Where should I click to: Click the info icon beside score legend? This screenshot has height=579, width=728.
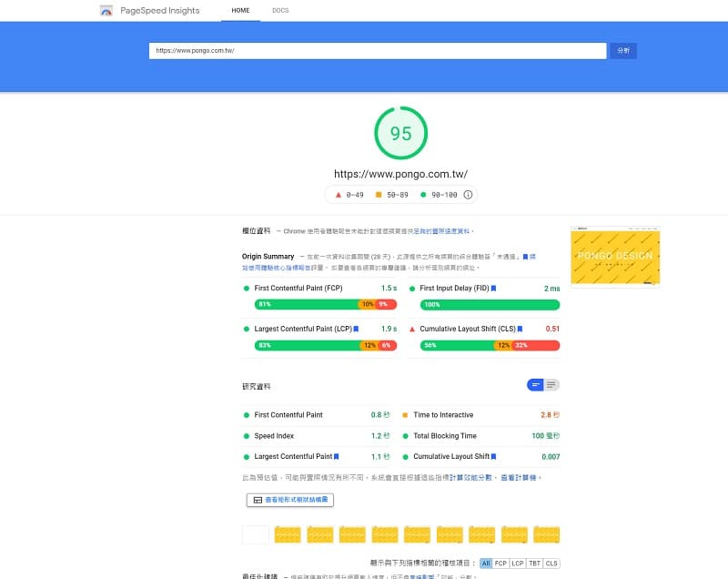point(469,195)
